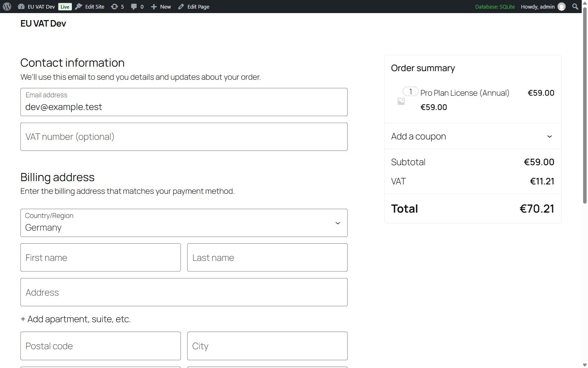Focus the VAT number (optional) field
The height and width of the screenshot is (368, 588).
coord(184,137)
